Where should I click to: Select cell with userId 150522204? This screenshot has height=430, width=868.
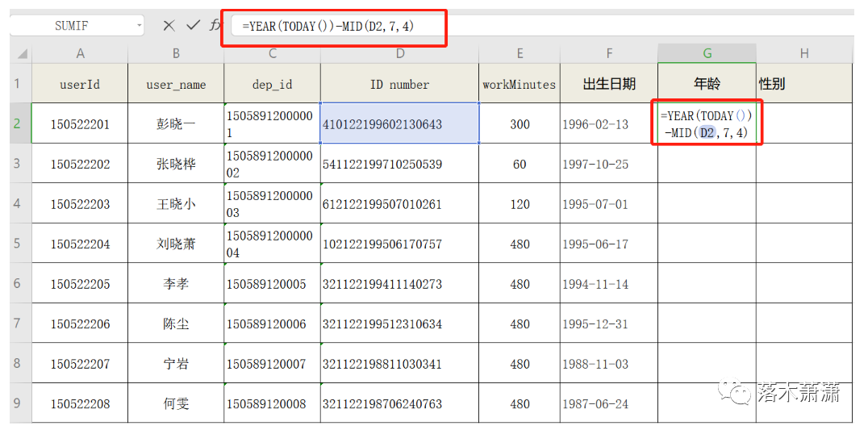point(81,243)
